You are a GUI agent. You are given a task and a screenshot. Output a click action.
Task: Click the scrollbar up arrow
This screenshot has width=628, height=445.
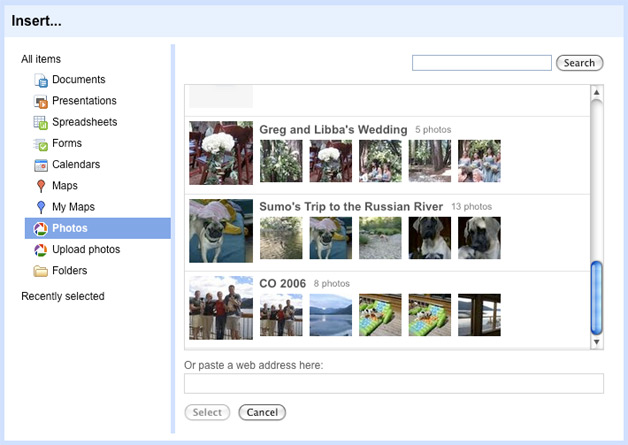(x=597, y=93)
